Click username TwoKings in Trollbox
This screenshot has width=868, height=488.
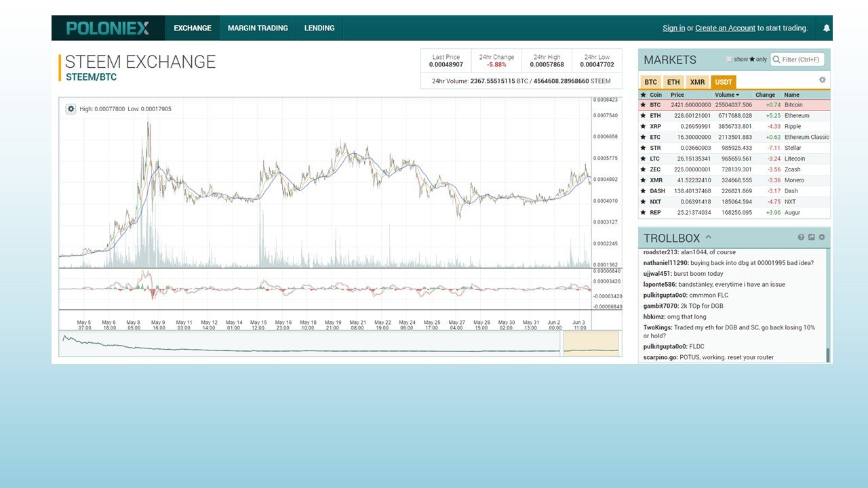pyautogui.click(x=658, y=327)
